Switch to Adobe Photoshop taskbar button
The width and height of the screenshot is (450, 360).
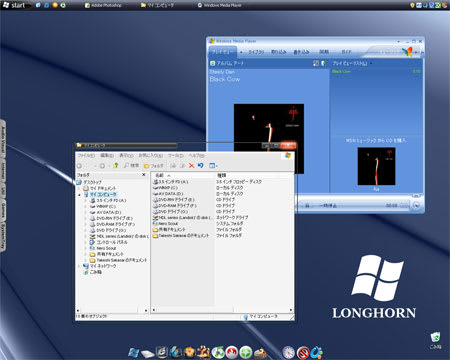pyautogui.click(x=103, y=5)
